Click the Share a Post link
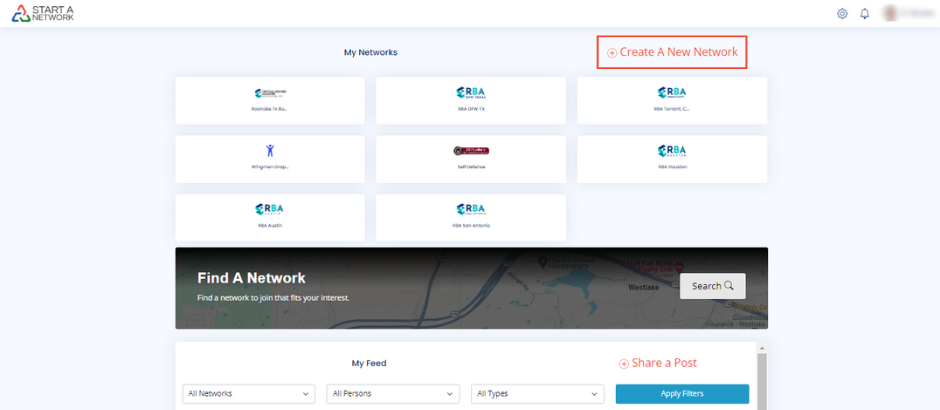 pos(658,363)
